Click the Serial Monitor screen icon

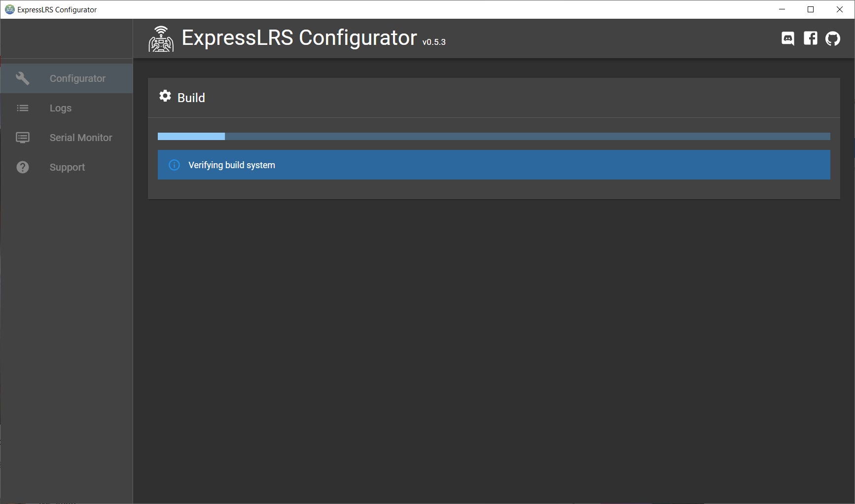[23, 138]
